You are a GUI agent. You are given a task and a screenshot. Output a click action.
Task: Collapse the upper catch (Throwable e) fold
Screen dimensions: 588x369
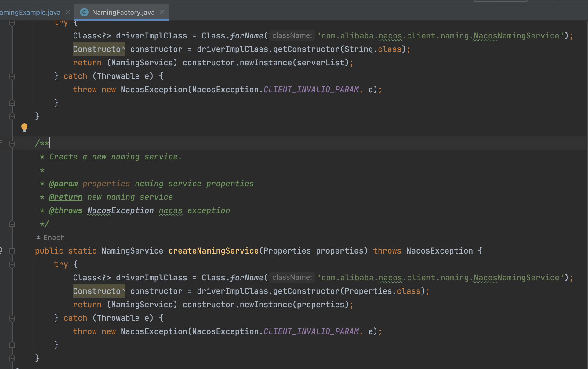12,76
